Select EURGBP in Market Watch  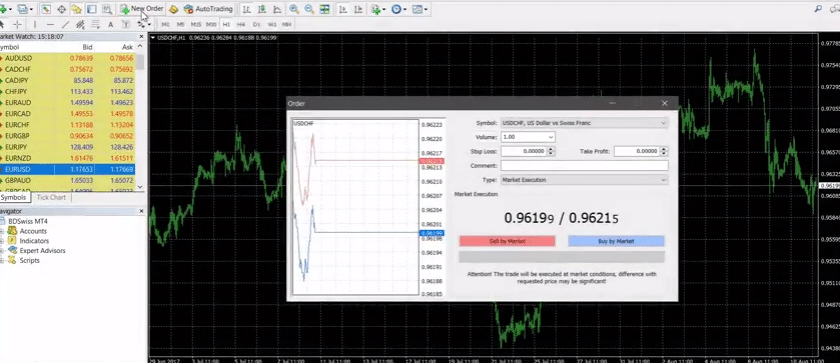68,135
